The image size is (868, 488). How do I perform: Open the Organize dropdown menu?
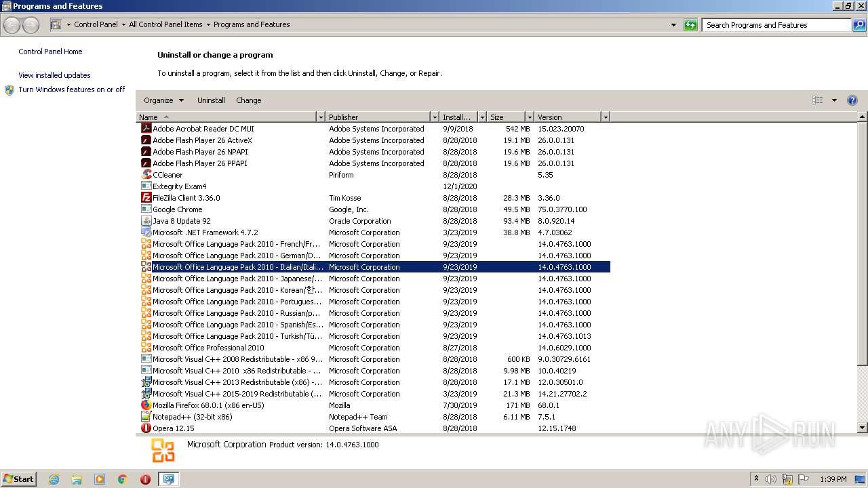pos(163,100)
